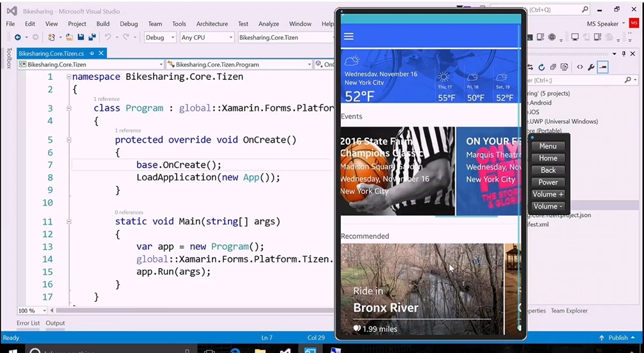Tap the Ride in Bronx River card
Viewport: 644px width, 353px height.
click(x=422, y=289)
